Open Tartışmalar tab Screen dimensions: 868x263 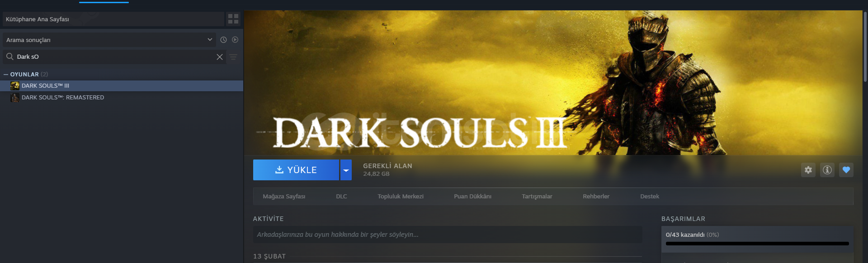pyautogui.click(x=537, y=197)
